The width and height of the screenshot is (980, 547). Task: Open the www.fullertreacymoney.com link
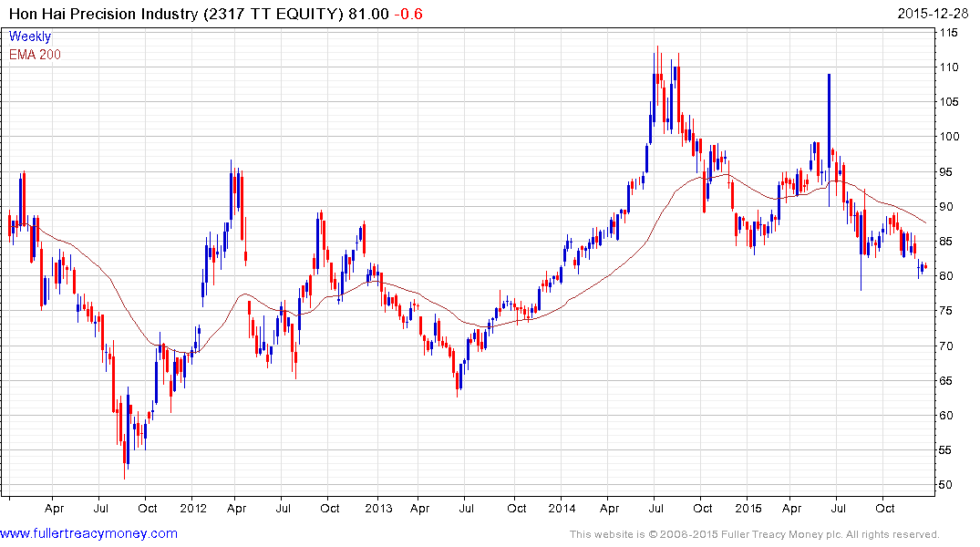click(88, 533)
